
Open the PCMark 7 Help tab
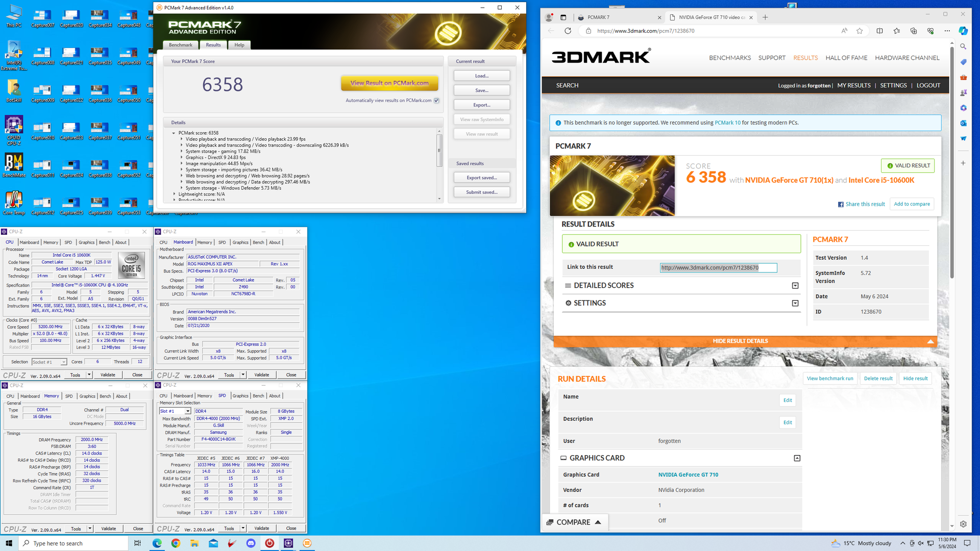click(239, 45)
